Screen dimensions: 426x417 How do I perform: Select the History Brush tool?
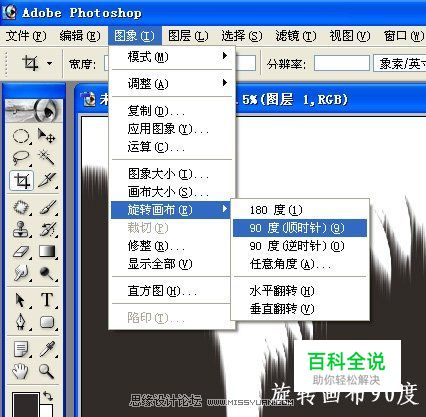pyautogui.click(x=47, y=229)
